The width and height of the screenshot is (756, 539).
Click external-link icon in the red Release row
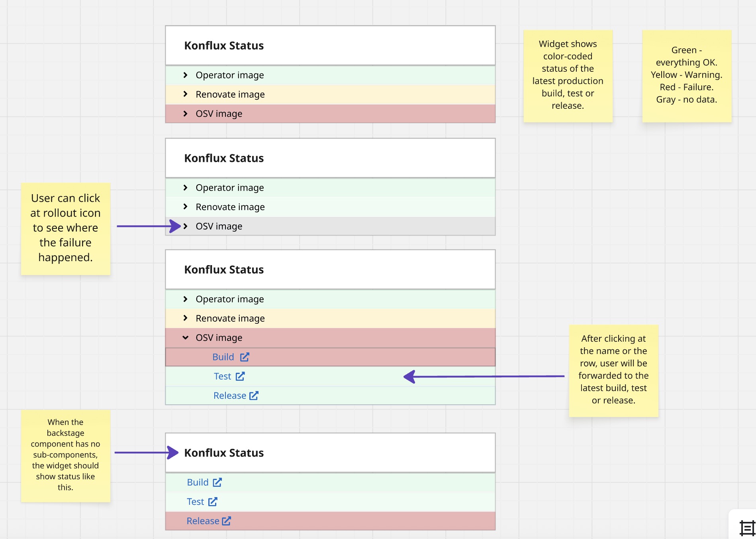(x=226, y=521)
